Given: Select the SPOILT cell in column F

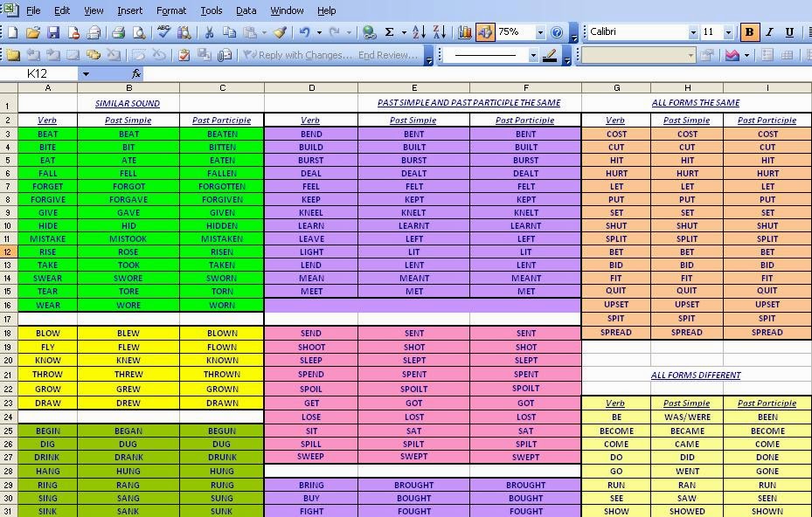Looking at the screenshot, I should [x=525, y=389].
